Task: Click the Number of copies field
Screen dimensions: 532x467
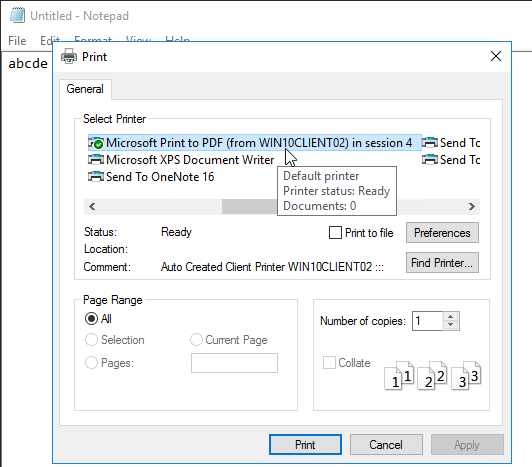Action: tap(428, 321)
